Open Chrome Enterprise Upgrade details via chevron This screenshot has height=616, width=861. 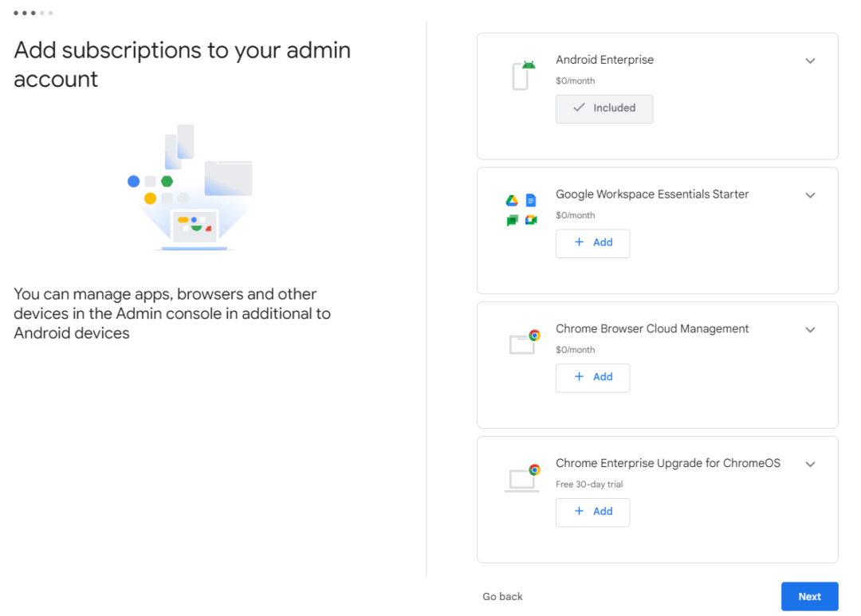pyautogui.click(x=810, y=464)
